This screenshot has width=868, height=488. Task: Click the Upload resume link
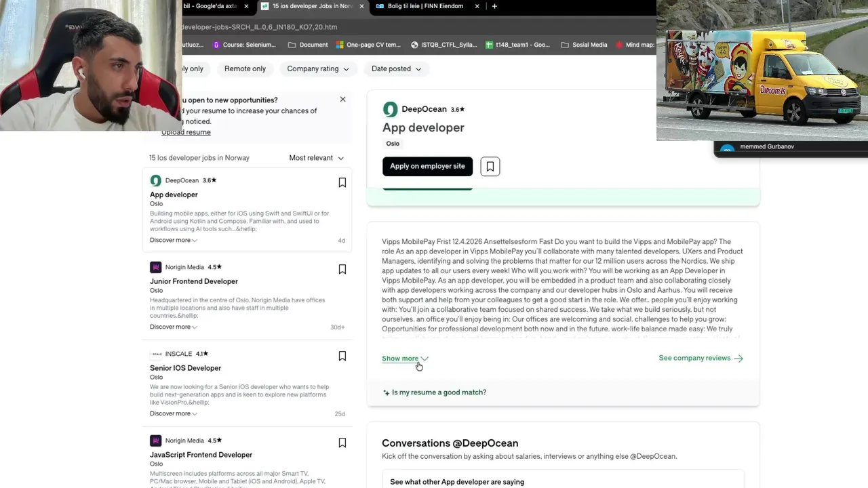(186, 132)
